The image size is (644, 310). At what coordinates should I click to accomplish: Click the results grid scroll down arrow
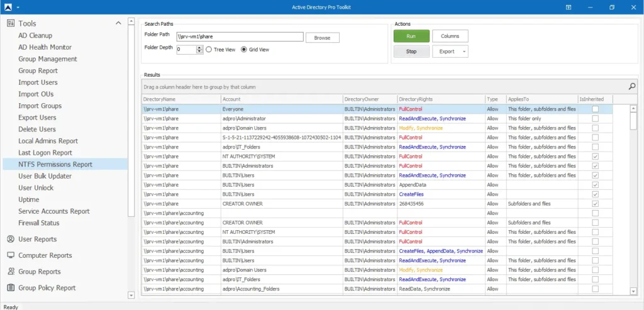633,291
